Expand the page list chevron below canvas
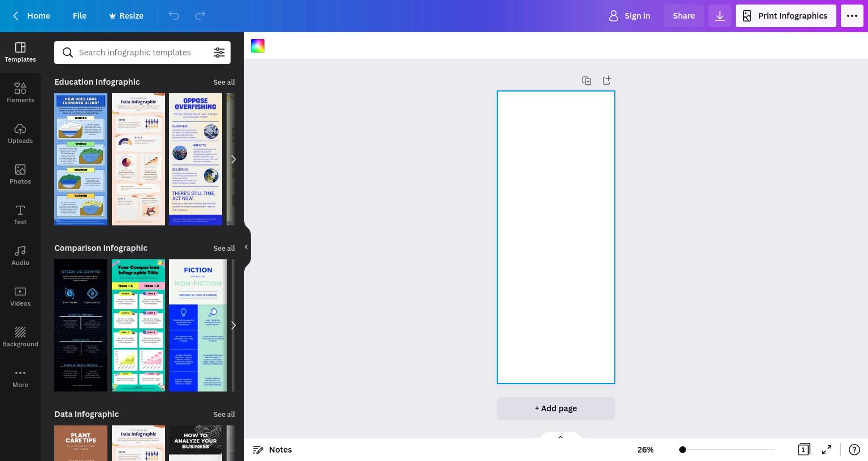868x461 pixels. coord(561,437)
